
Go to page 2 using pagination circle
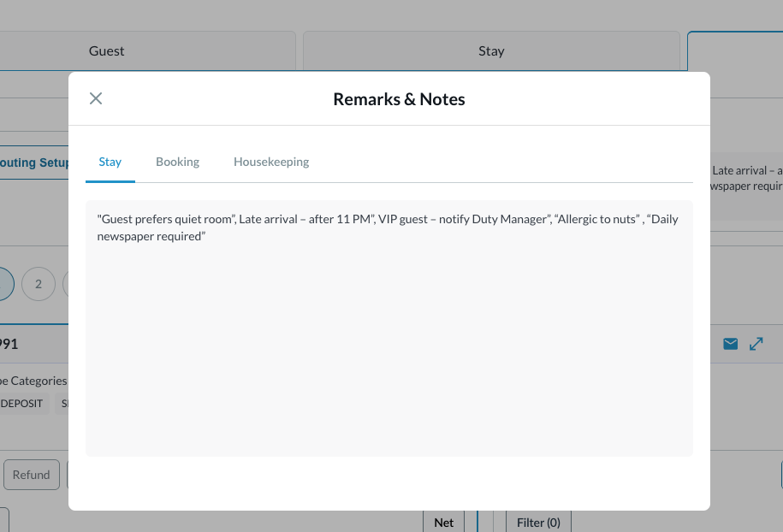(x=38, y=284)
